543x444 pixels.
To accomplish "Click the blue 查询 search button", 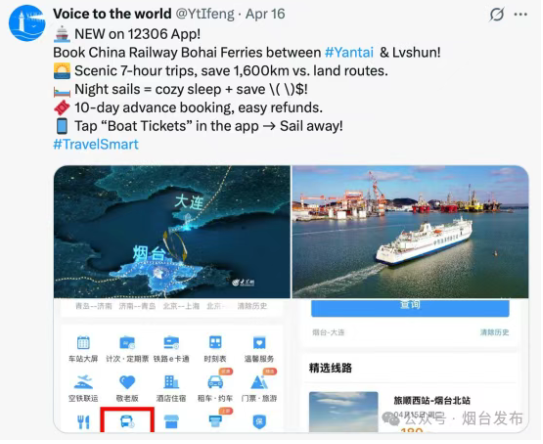I will (410, 308).
